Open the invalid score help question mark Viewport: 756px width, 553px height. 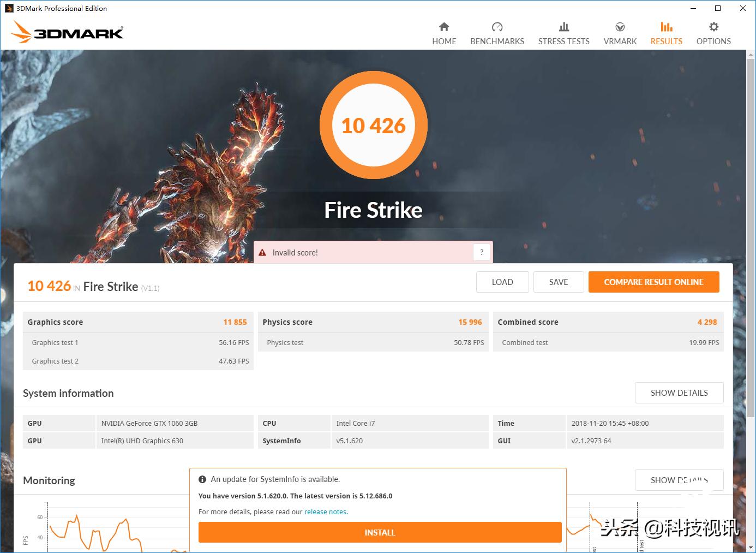(x=482, y=252)
